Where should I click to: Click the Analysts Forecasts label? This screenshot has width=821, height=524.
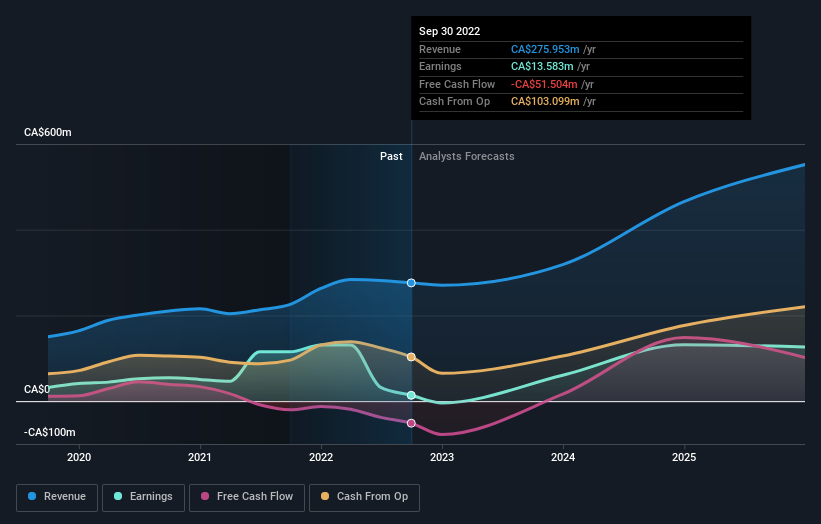pos(467,156)
